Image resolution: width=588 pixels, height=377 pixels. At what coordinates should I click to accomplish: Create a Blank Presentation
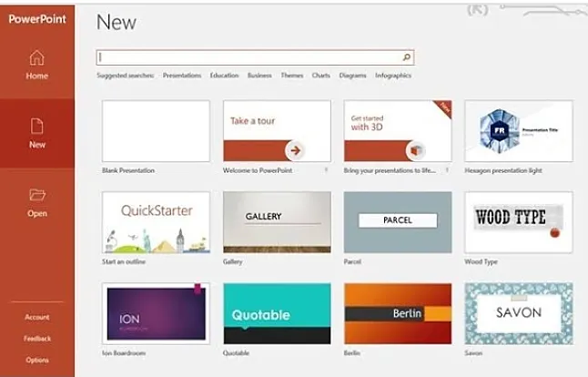[x=156, y=131]
